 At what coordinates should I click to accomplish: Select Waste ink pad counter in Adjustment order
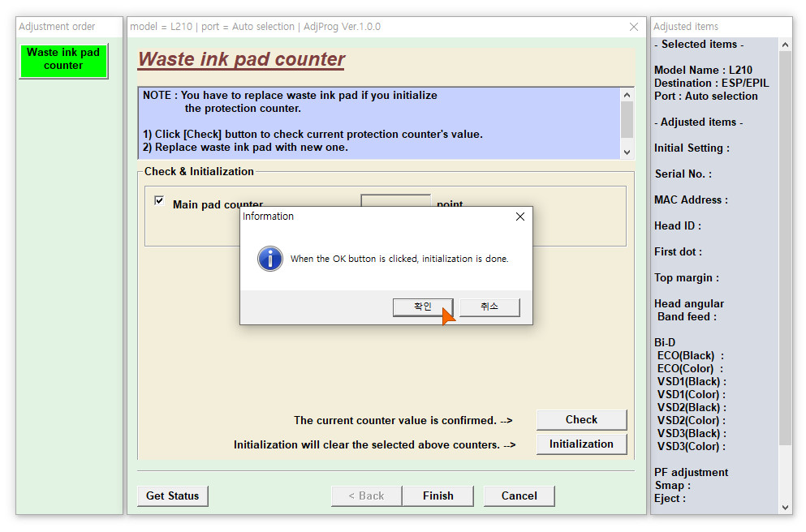(63, 59)
